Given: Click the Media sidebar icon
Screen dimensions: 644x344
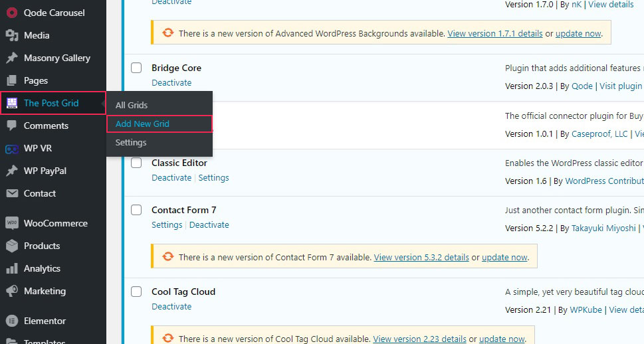Looking at the screenshot, I should (12, 35).
